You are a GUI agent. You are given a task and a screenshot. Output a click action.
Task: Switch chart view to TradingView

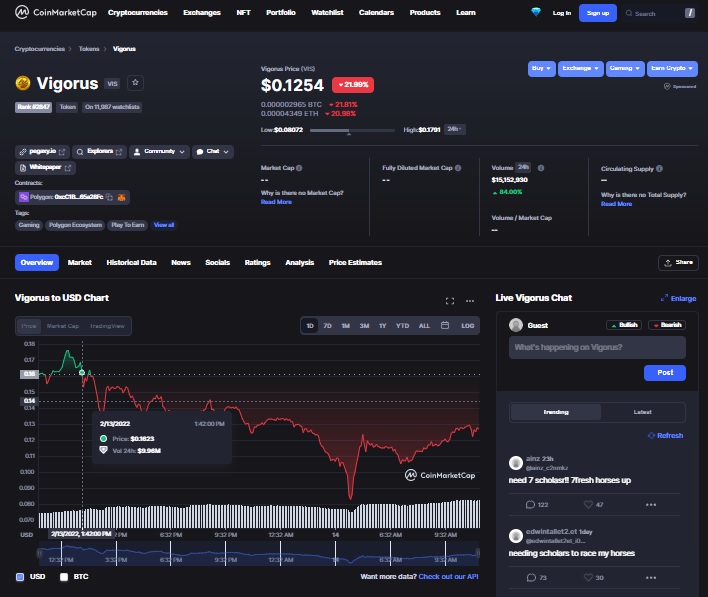coord(107,326)
